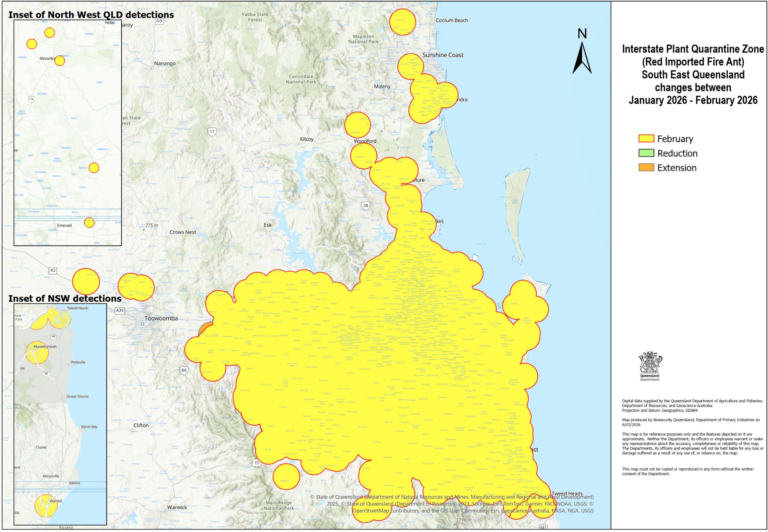The height and width of the screenshot is (532, 768).
Task: Click the 'Crows Nest' town label
Action: coord(183,232)
